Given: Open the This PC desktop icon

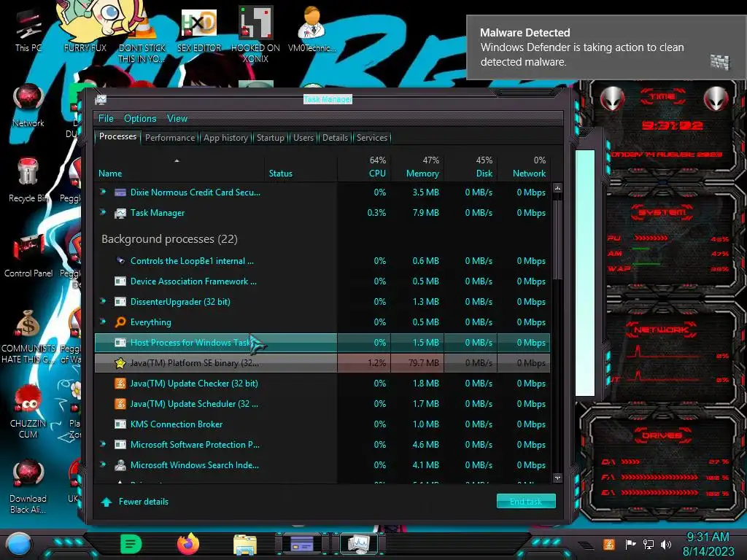Looking at the screenshot, I should [28, 29].
